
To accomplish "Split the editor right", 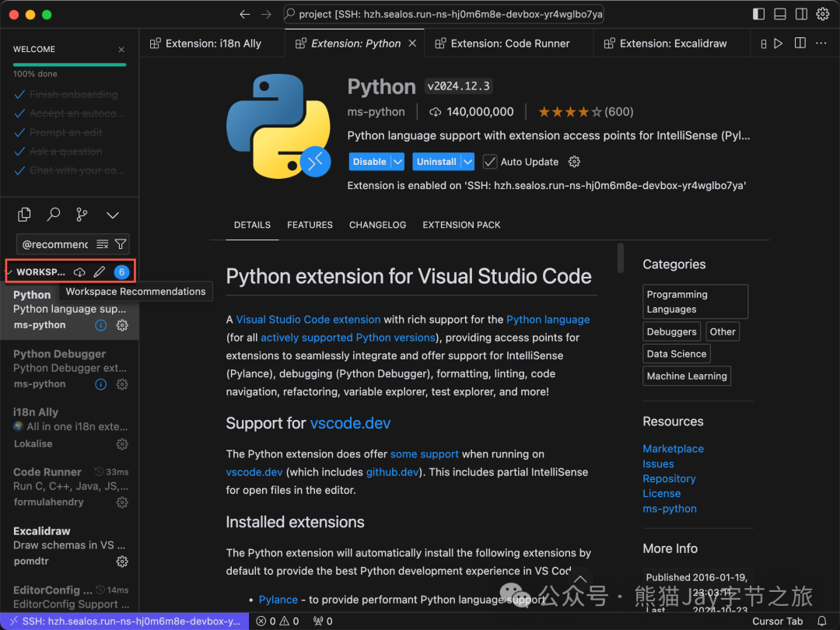I will click(800, 43).
